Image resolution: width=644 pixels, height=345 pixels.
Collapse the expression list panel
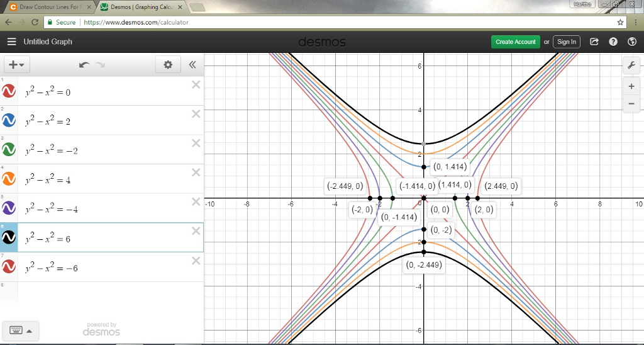pos(192,64)
